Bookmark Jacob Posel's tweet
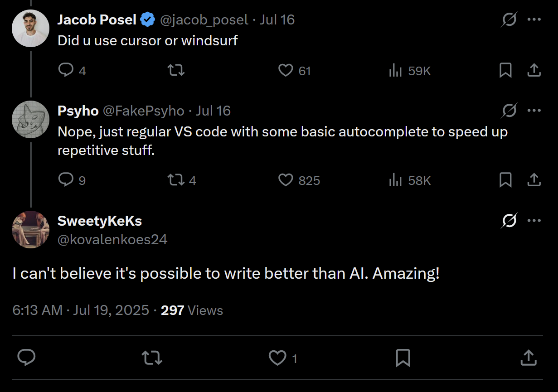Viewport: 558px width, 392px height. click(505, 70)
